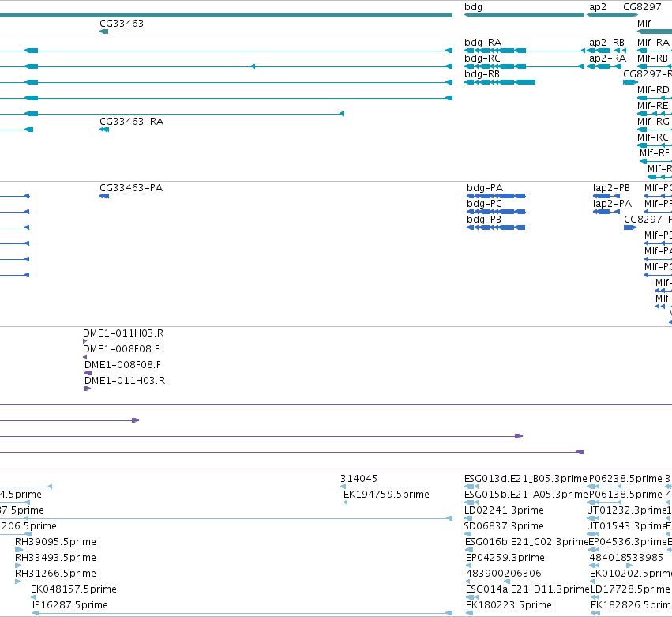
Task: Click the CG33463 gene label
Action: coord(122,24)
